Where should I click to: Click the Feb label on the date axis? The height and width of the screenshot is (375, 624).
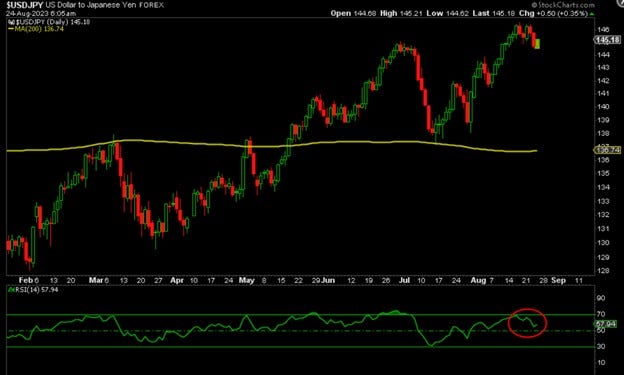coord(25,280)
